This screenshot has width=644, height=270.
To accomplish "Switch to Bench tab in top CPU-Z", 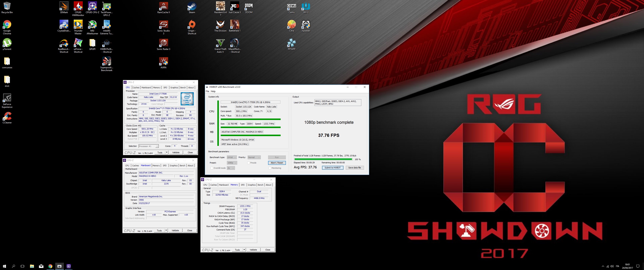I will [x=183, y=88].
